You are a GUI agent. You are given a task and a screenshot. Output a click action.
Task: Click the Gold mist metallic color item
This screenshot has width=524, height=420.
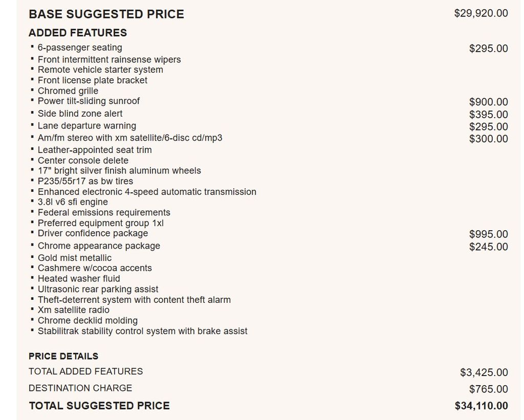(x=75, y=258)
